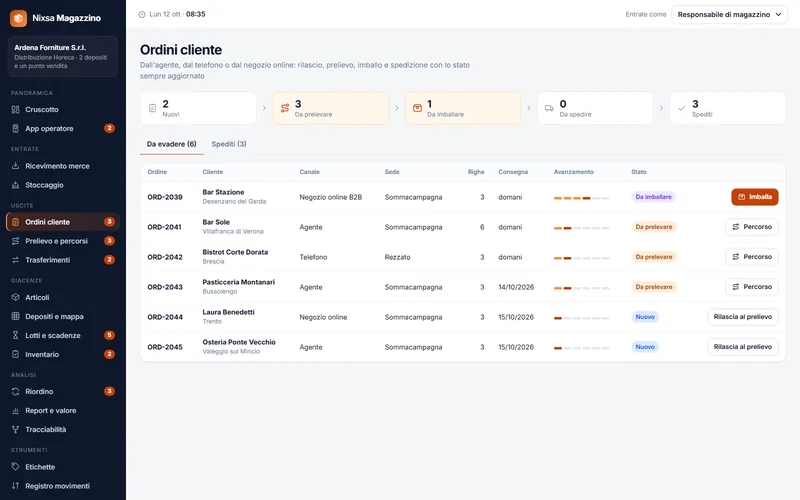Screen dimensions: 800x500
Task: Open the Inventario checklist icon
Action: (15, 354)
